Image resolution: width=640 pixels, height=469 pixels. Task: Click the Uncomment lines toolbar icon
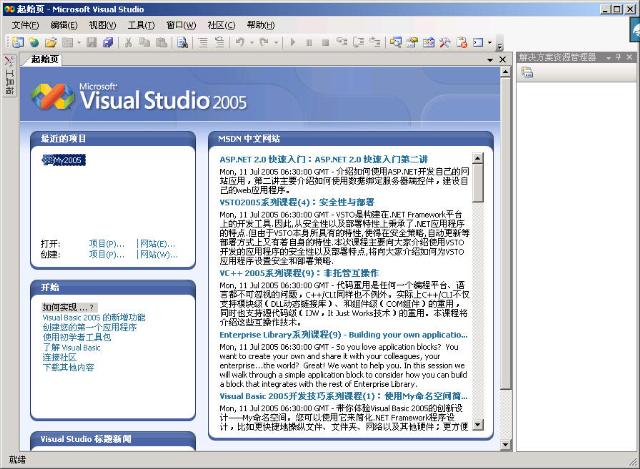point(219,42)
